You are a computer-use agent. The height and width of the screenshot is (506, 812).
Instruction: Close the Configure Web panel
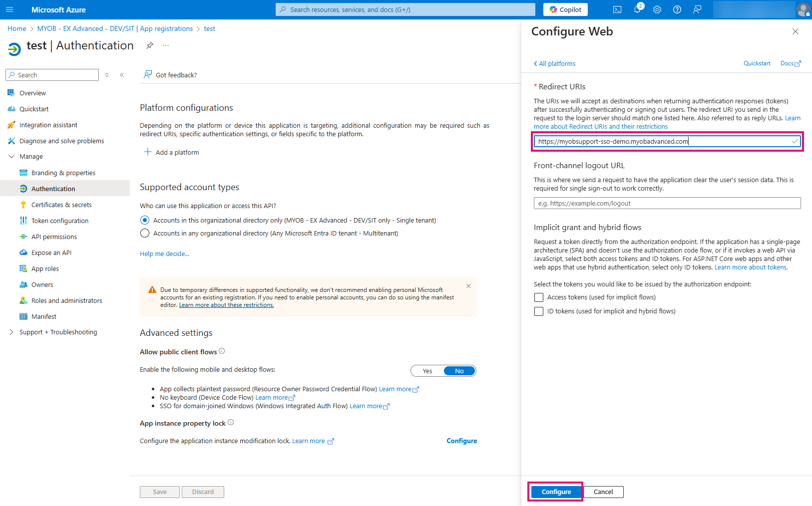coord(796,31)
